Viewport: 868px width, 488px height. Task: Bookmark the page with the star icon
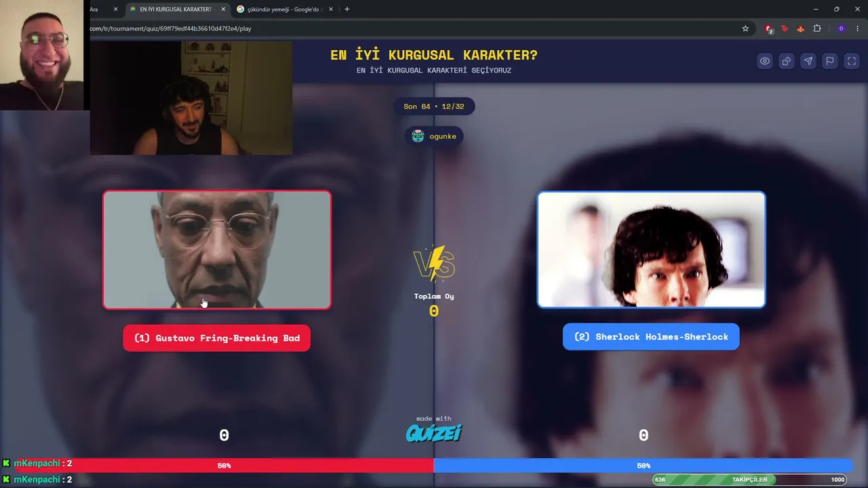745,28
